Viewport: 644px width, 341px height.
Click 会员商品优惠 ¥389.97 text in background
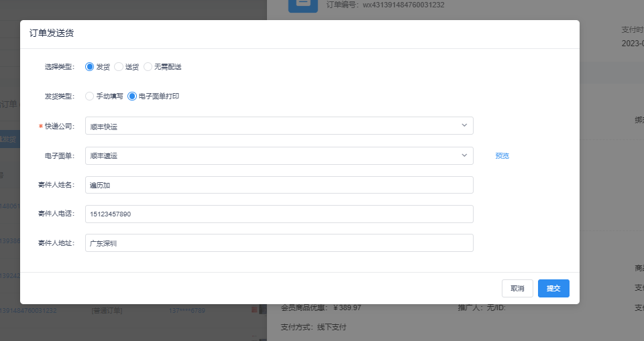point(321,308)
